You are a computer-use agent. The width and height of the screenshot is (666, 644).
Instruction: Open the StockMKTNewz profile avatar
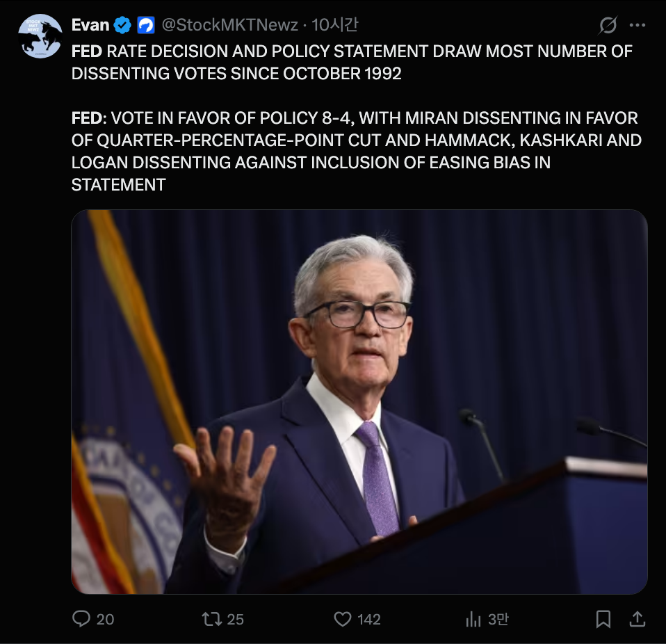pos(40,36)
